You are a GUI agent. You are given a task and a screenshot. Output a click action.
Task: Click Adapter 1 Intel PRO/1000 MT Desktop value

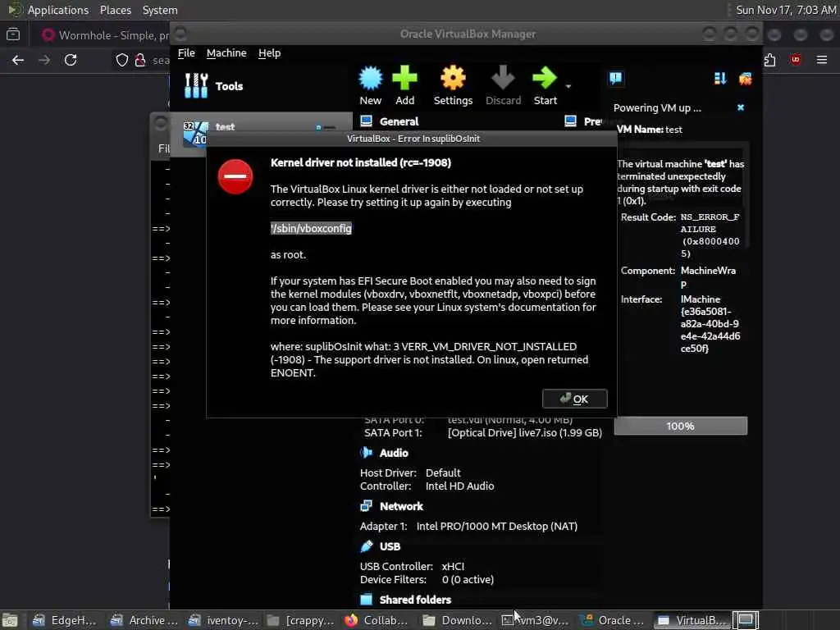pyautogui.click(x=496, y=527)
